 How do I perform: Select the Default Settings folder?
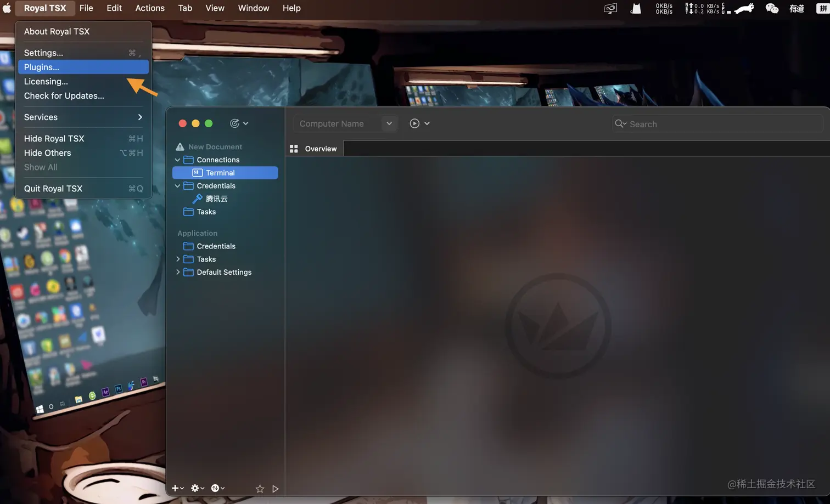point(224,272)
